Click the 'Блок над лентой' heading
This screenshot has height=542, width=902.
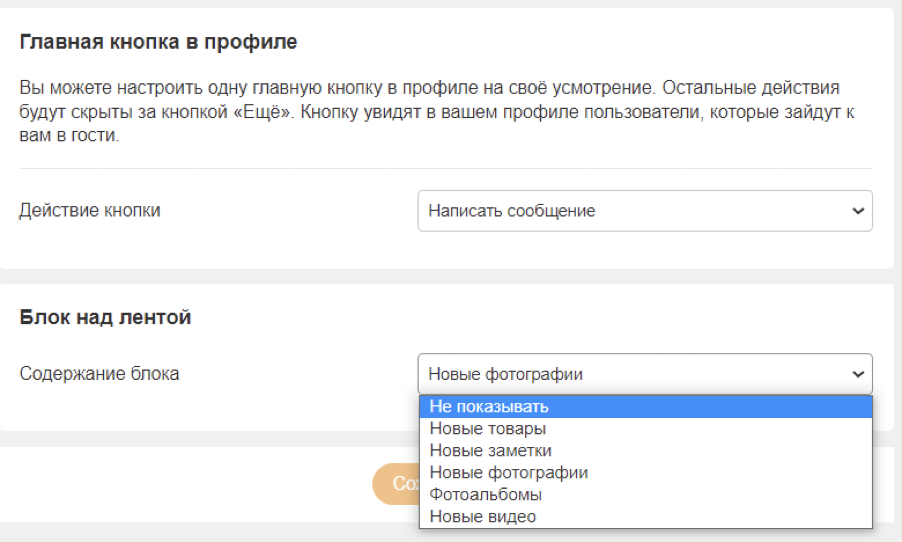tap(105, 318)
